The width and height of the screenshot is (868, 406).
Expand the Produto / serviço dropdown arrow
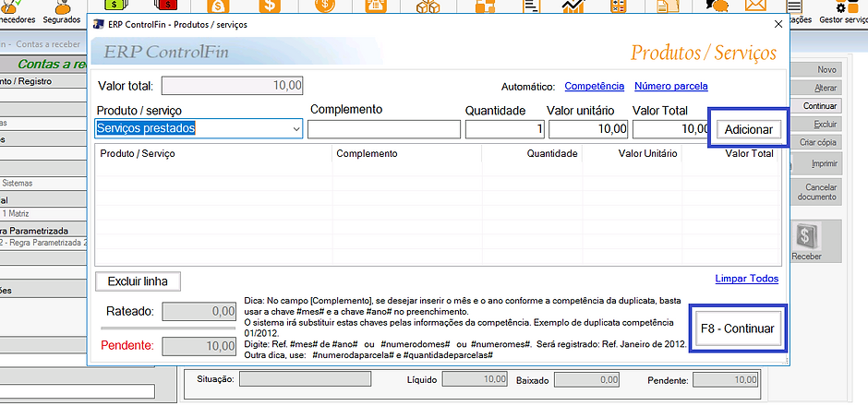pos(295,129)
